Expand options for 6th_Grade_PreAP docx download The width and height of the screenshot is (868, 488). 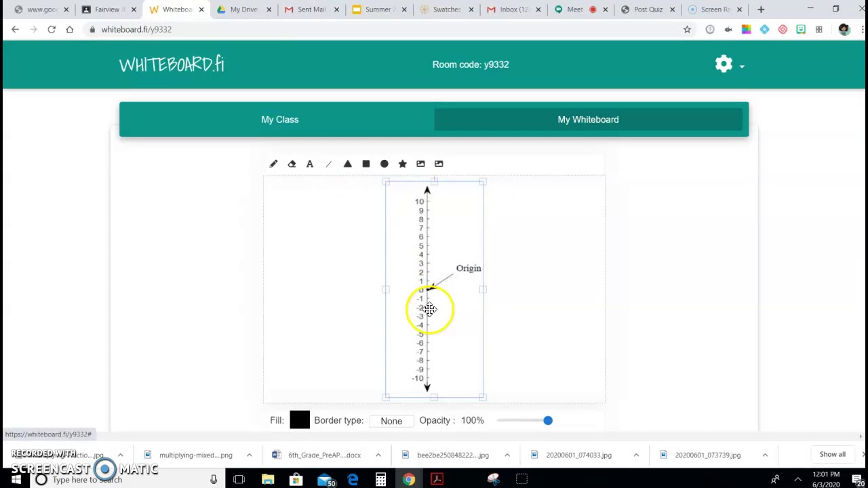click(378, 455)
